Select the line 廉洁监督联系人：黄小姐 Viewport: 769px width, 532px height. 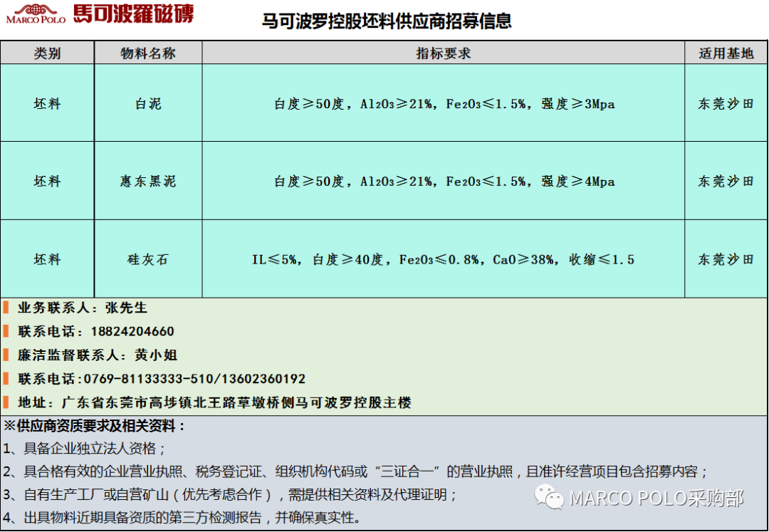97,355
